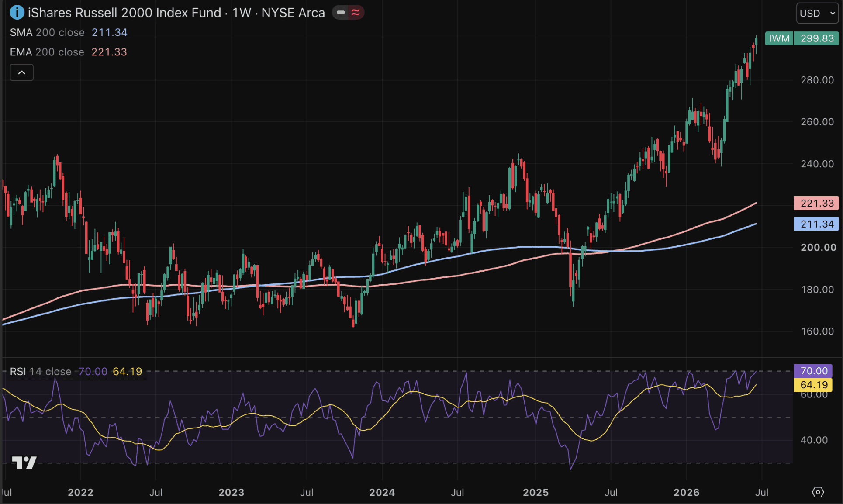This screenshot has height=504, width=843.
Task: Click SMA value 211.34 in legend
Action: (110, 33)
